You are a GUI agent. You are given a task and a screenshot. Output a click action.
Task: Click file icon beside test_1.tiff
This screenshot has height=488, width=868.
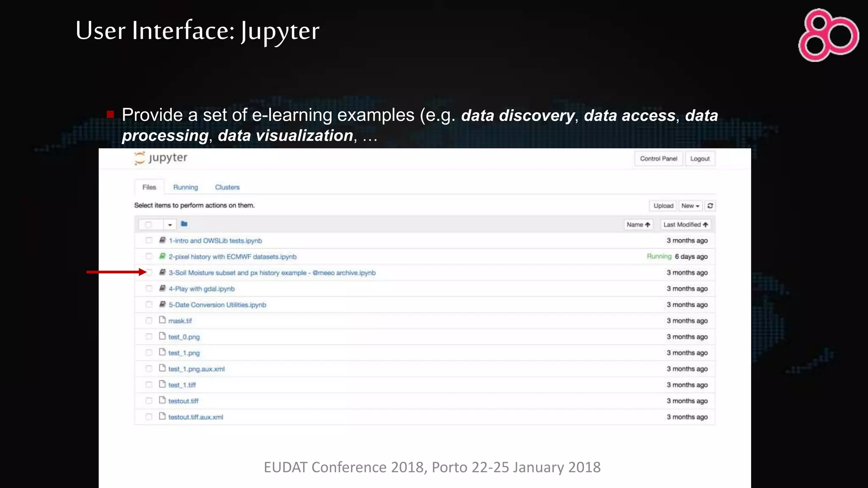click(162, 385)
